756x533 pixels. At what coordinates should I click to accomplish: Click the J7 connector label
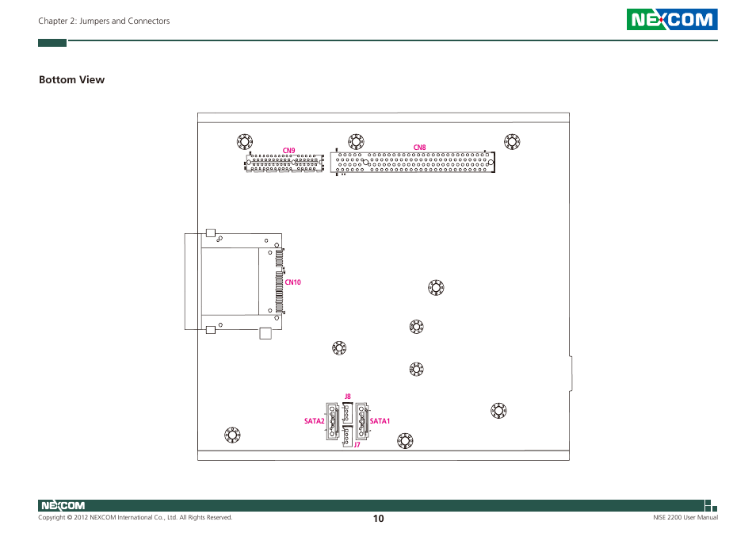[x=357, y=445]
